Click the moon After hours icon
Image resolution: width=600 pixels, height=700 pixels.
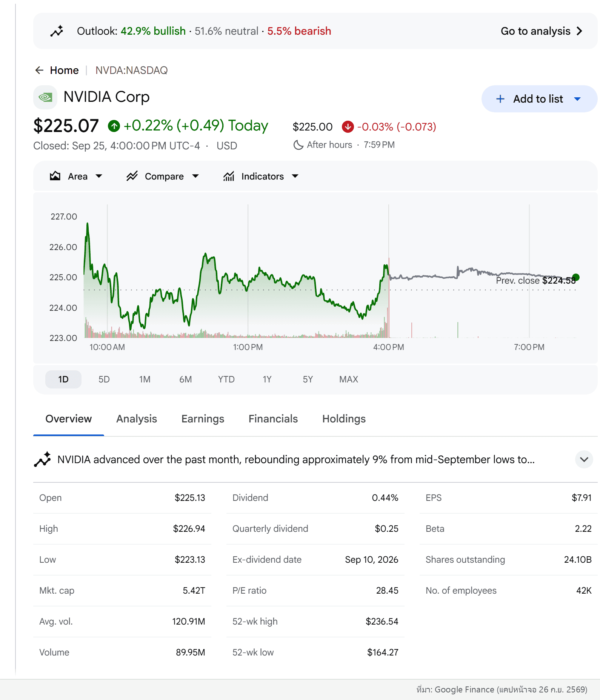(298, 145)
